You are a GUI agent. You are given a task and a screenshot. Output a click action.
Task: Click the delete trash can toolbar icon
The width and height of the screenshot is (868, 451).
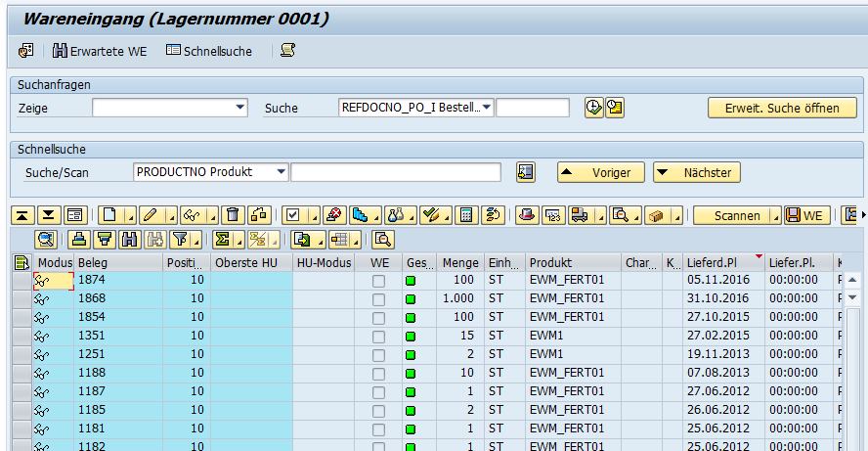(232, 215)
